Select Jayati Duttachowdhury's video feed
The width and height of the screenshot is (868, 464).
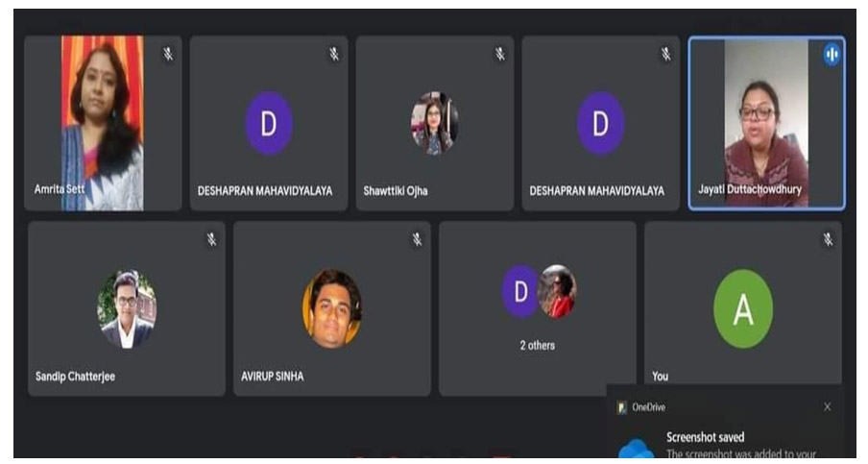pos(766,123)
